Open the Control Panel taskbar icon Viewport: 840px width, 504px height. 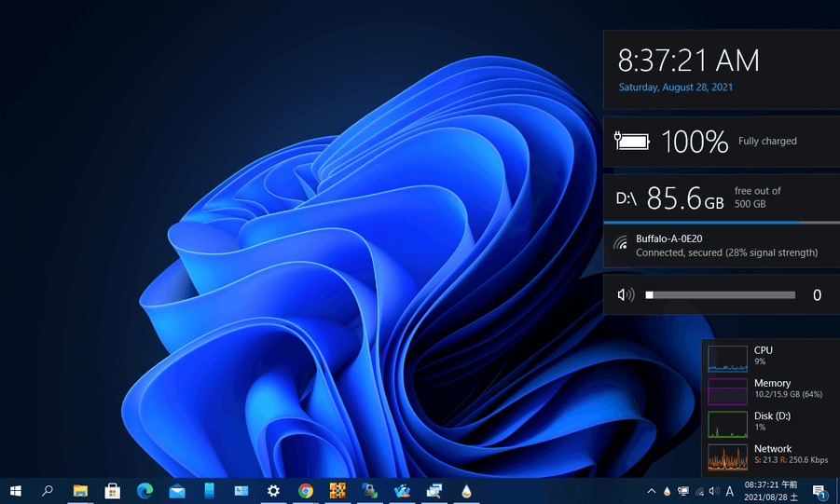[241, 491]
